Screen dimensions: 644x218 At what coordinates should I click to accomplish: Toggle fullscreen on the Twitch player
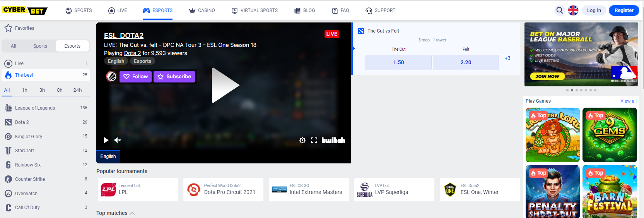[314, 140]
